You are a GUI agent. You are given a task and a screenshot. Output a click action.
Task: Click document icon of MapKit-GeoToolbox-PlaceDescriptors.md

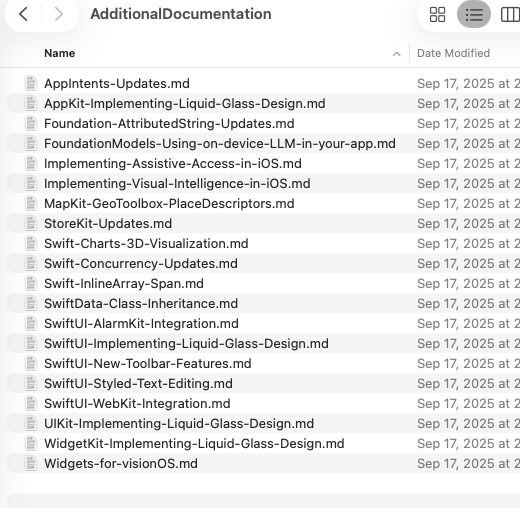coord(31,203)
